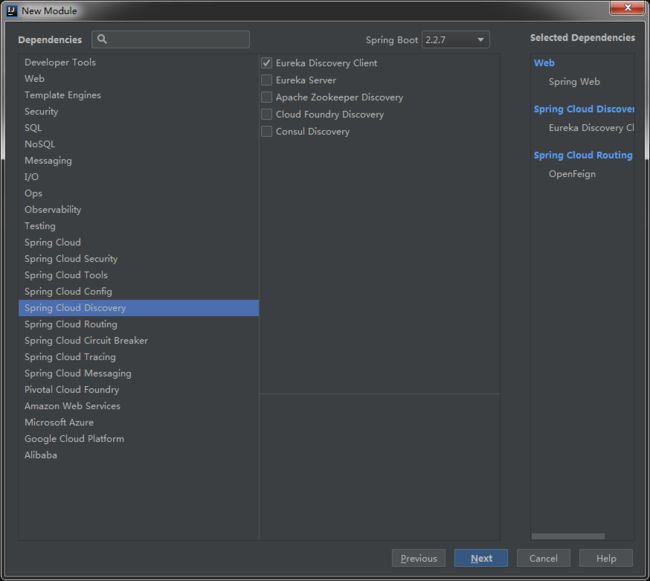Screen dimensions: 650x581
Task: Click horizontal scrollbar in Selected Dependencies panel
Action: tap(568, 536)
